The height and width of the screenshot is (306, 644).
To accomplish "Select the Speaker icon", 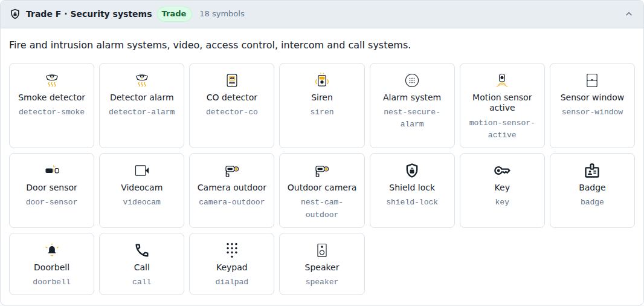I will (322, 250).
